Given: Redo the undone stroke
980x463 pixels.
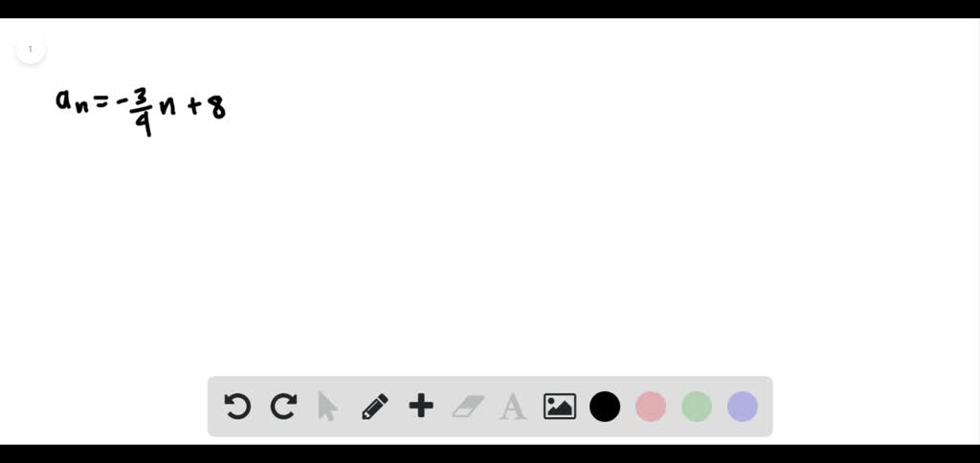Looking at the screenshot, I should click(x=283, y=407).
